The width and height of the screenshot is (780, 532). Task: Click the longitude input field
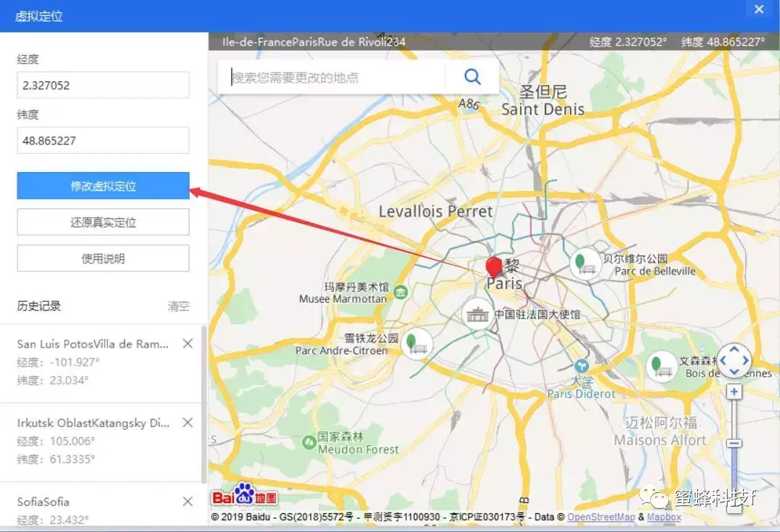click(x=103, y=85)
